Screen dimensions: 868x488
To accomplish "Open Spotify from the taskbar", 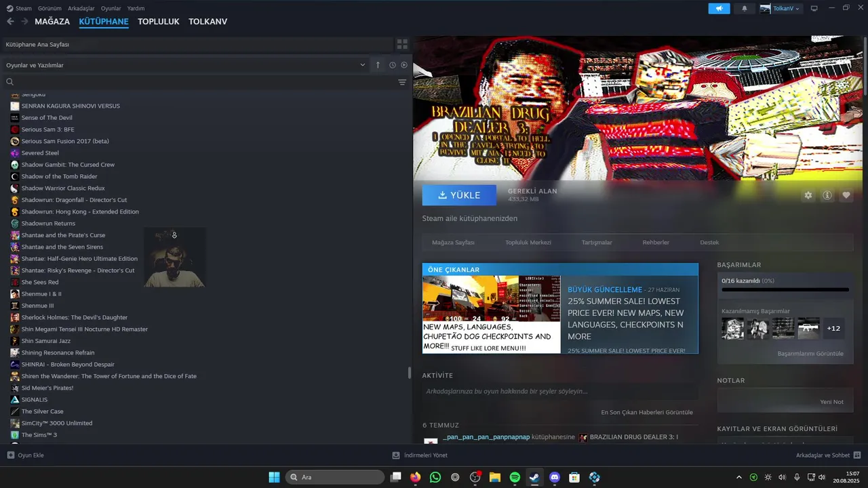I will click(515, 477).
